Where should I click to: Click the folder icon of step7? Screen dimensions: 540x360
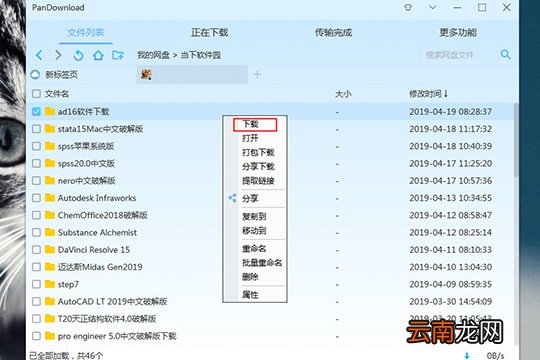tap(50, 284)
